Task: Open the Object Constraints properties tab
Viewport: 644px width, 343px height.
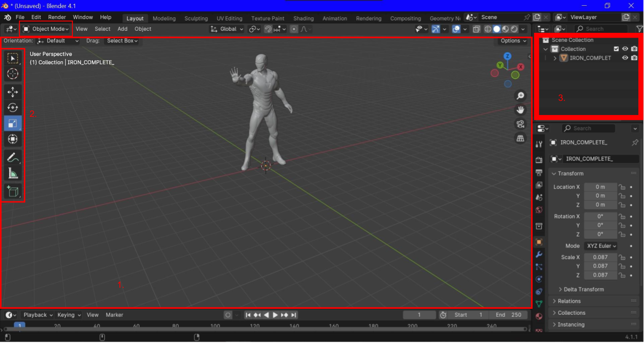Action: 539,292
